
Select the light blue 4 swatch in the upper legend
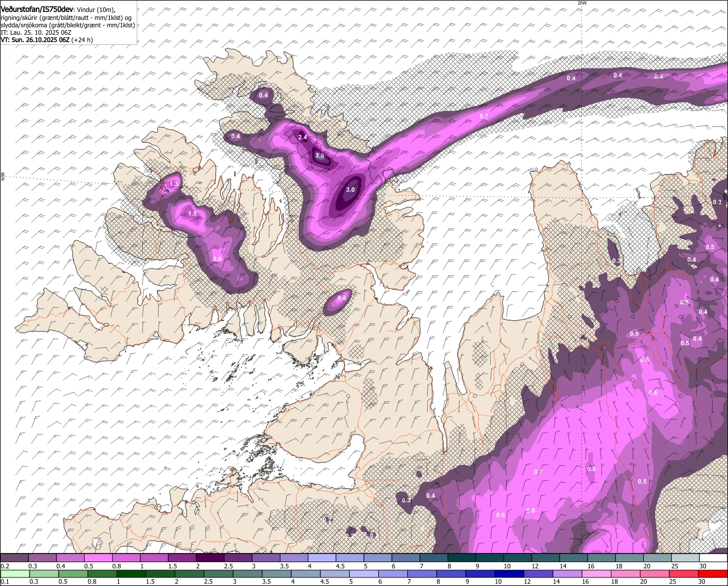click(322, 558)
